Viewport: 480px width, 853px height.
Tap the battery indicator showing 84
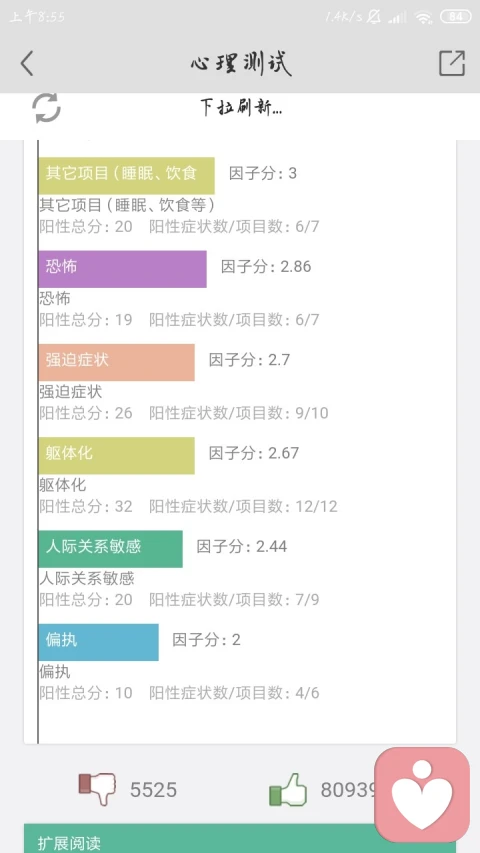pyautogui.click(x=456, y=17)
